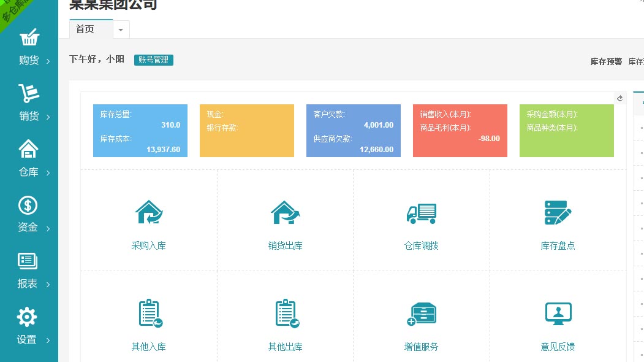644x362 pixels.
Task: Select 销货 in the sidebar
Action: tap(29, 116)
